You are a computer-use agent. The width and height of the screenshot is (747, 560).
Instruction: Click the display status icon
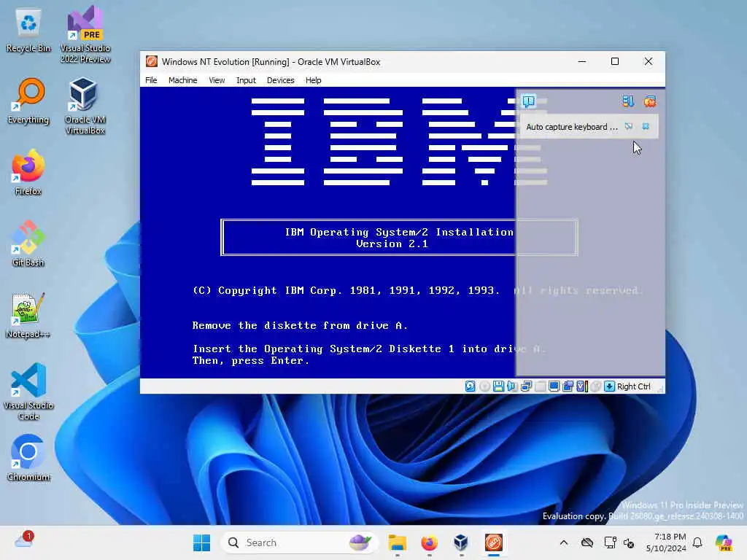[x=554, y=386]
